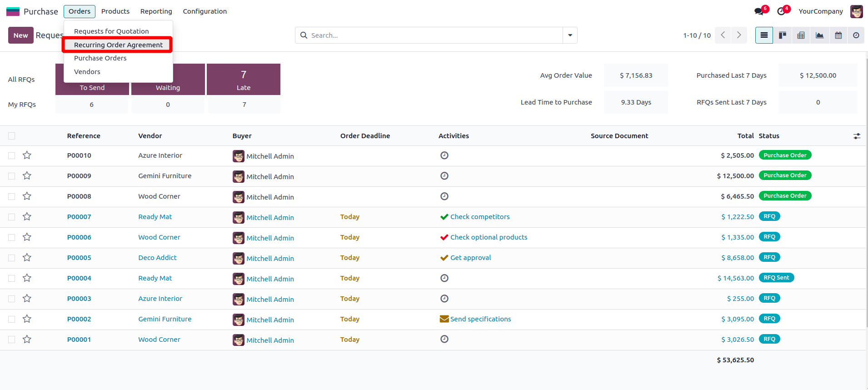Open optional columns settings icon
This screenshot has height=390, width=868.
tap(857, 136)
